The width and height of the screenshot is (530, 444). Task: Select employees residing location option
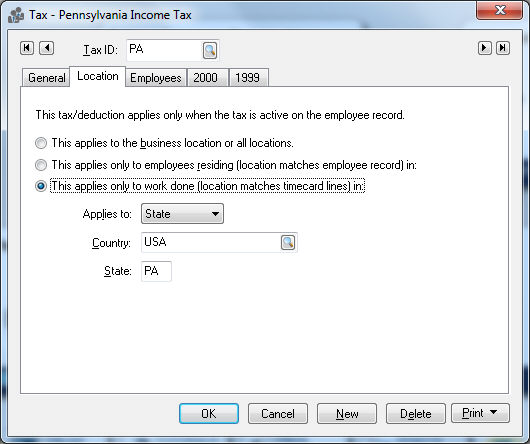41,165
